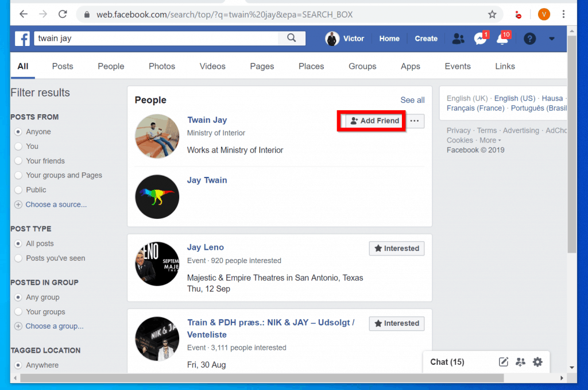Select the Your groups radio button
Image resolution: width=588 pixels, height=390 pixels.
(x=18, y=312)
